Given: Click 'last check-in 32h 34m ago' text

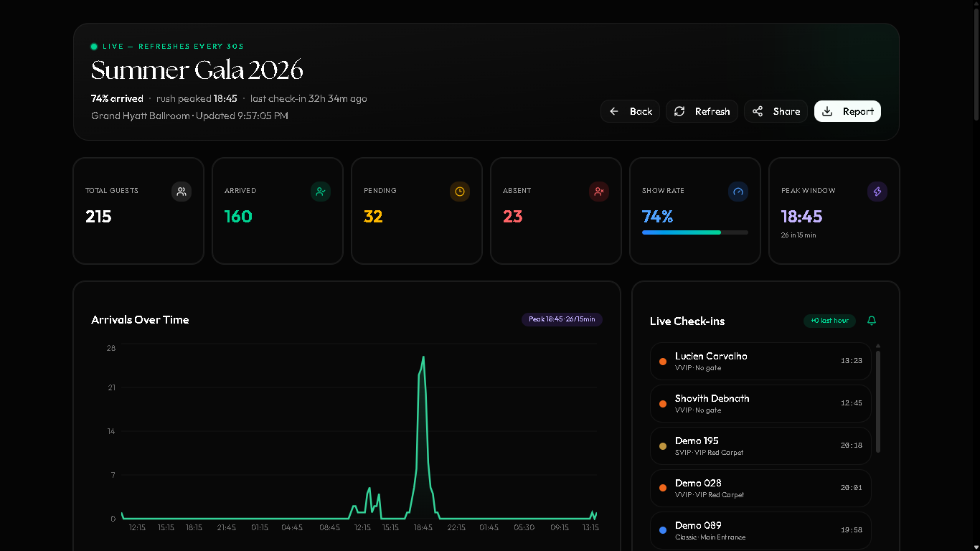Looking at the screenshot, I should pos(308,98).
